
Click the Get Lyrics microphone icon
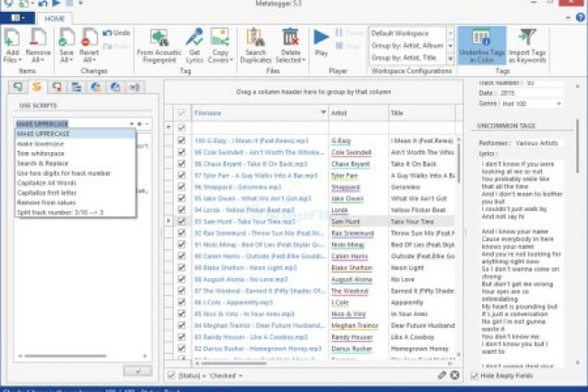tap(194, 37)
